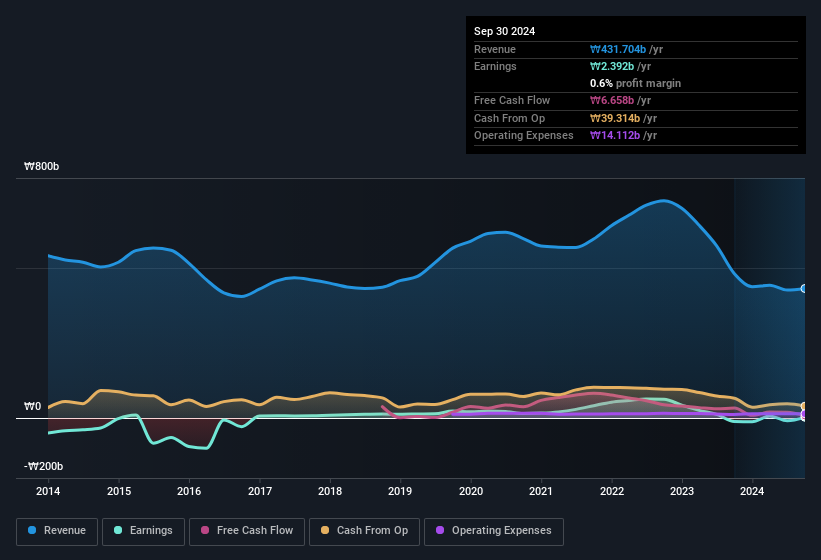The width and height of the screenshot is (821, 560).
Task: Click the 2024 label on the x-axis
Action: pos(752,491)
